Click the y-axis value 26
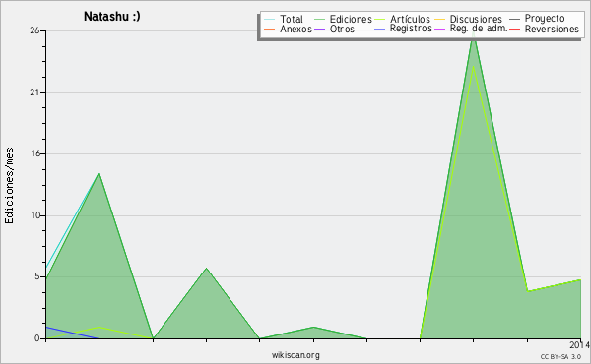 pyautogui.click(x=34, y=30)
